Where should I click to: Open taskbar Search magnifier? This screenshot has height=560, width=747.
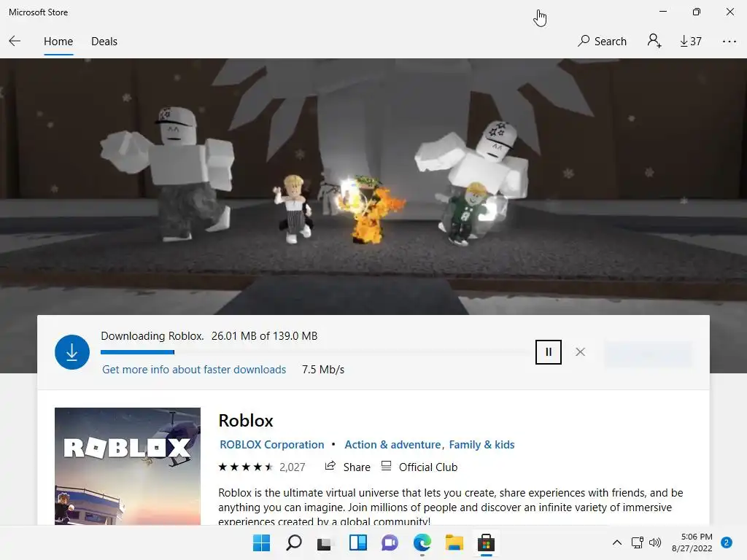(293, 542)
